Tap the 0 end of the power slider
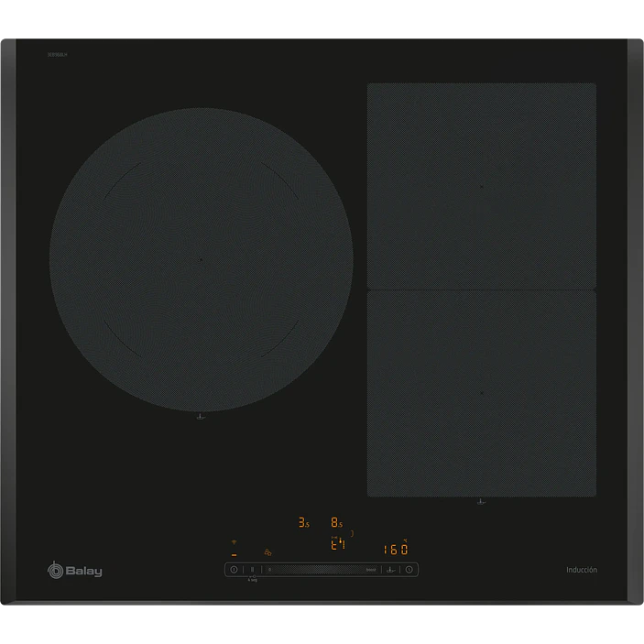 [269, 569]
